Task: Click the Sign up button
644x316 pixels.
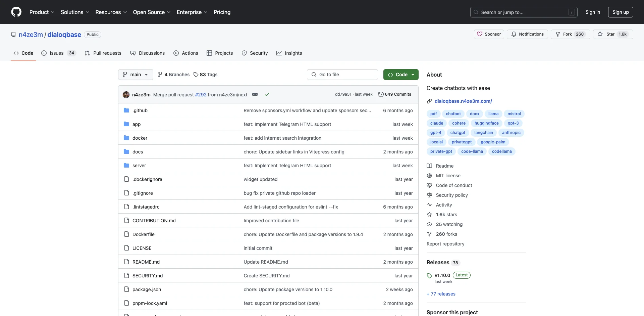Action: pyautogui.click(x=621, y=12)
